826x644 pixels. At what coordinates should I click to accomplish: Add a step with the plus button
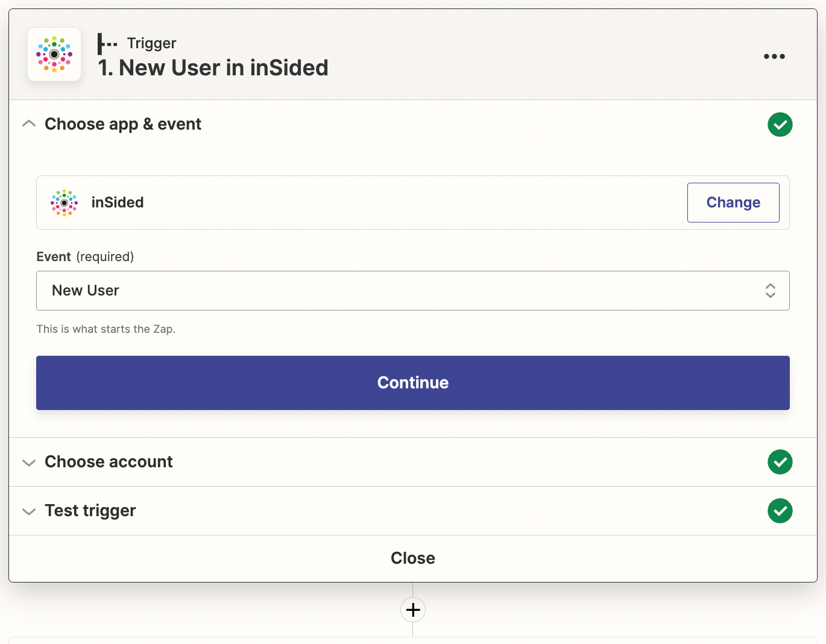413,610
